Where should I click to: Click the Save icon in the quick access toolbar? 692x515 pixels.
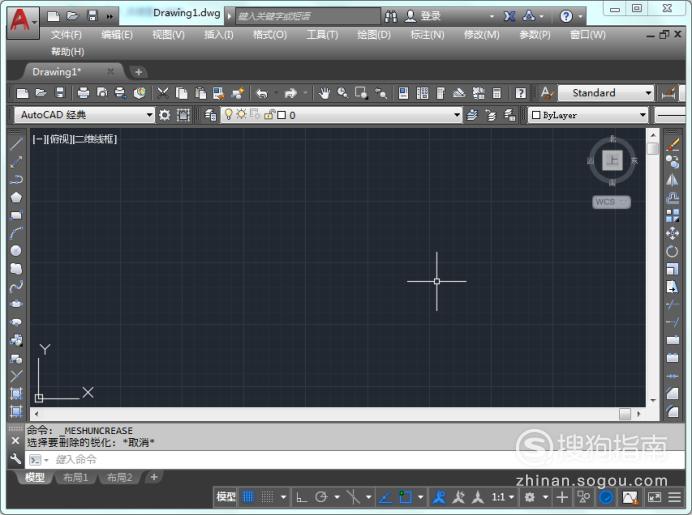pos(92,16)
